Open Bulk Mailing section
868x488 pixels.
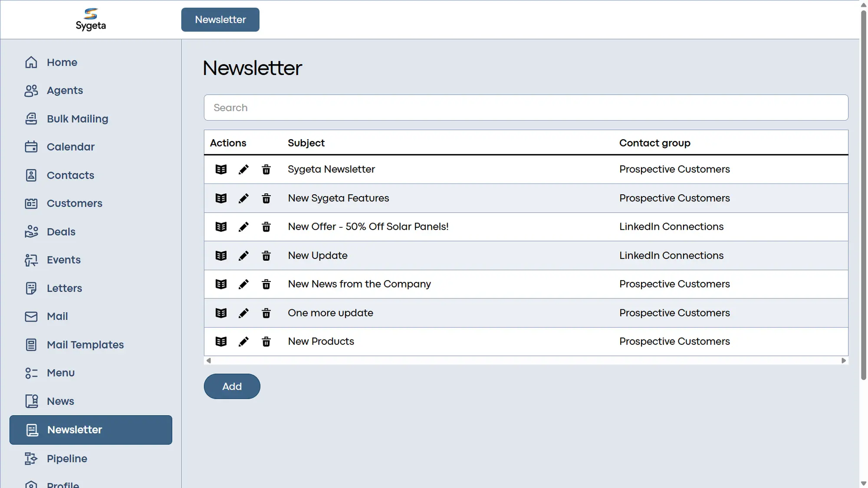(x=91, y=118)
